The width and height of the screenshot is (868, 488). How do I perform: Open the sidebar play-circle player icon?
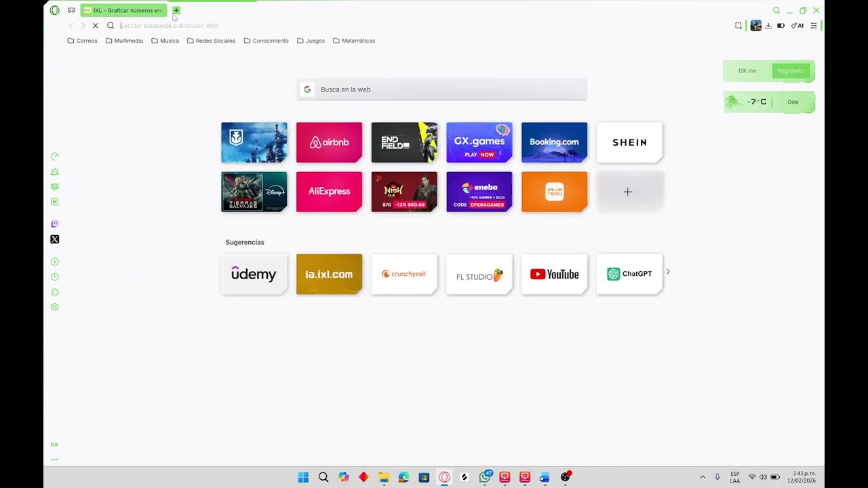[55, 262]
